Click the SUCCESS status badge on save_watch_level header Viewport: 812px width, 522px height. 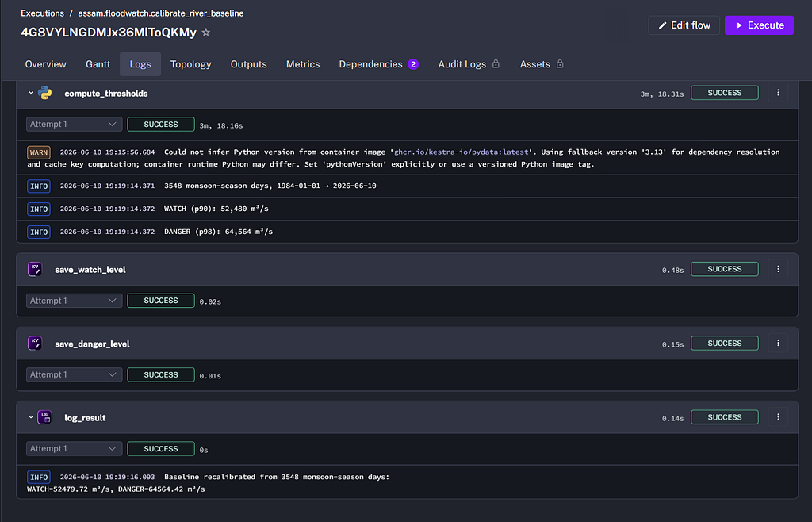coord(725,269)
